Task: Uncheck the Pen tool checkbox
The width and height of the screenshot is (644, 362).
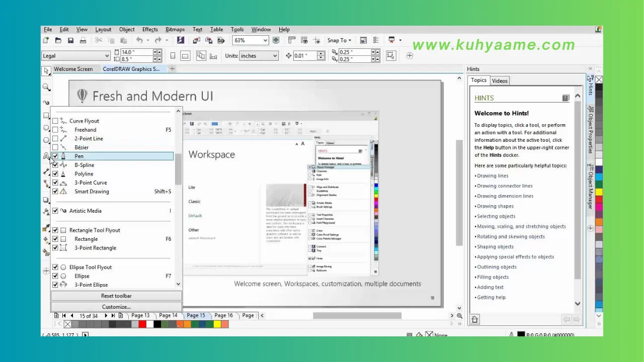Action: [55, 156]
